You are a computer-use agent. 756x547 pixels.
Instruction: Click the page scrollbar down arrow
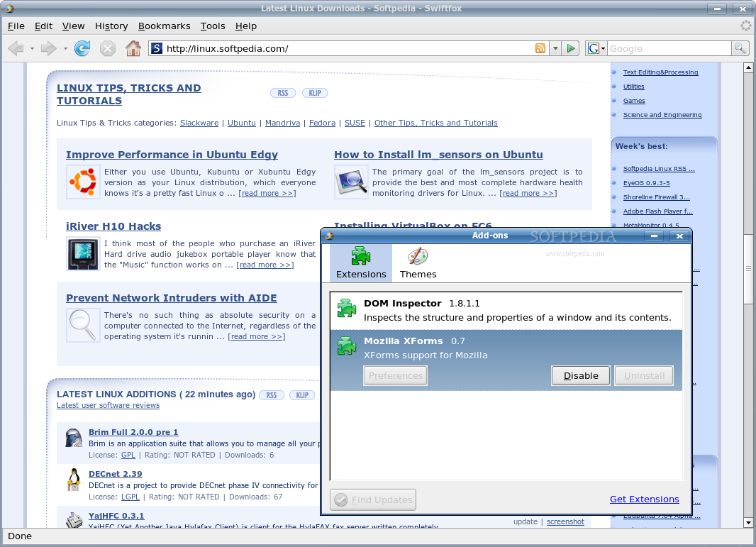(748, 522)
